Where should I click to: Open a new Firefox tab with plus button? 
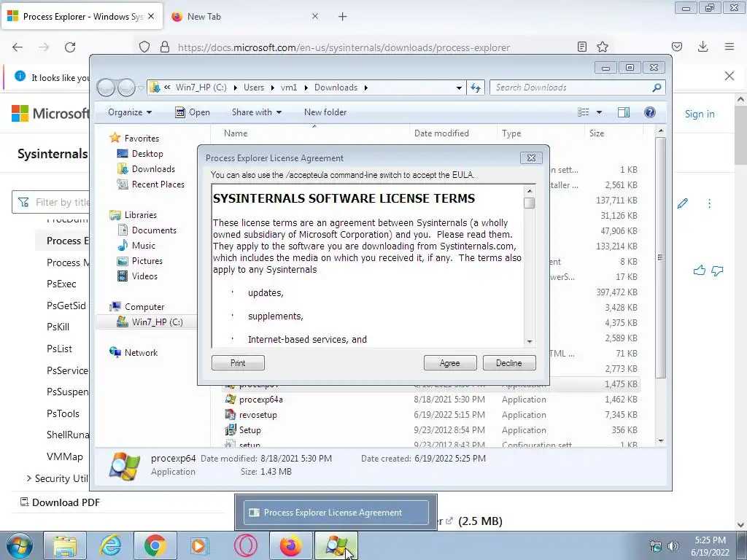(x=343, y=17)
